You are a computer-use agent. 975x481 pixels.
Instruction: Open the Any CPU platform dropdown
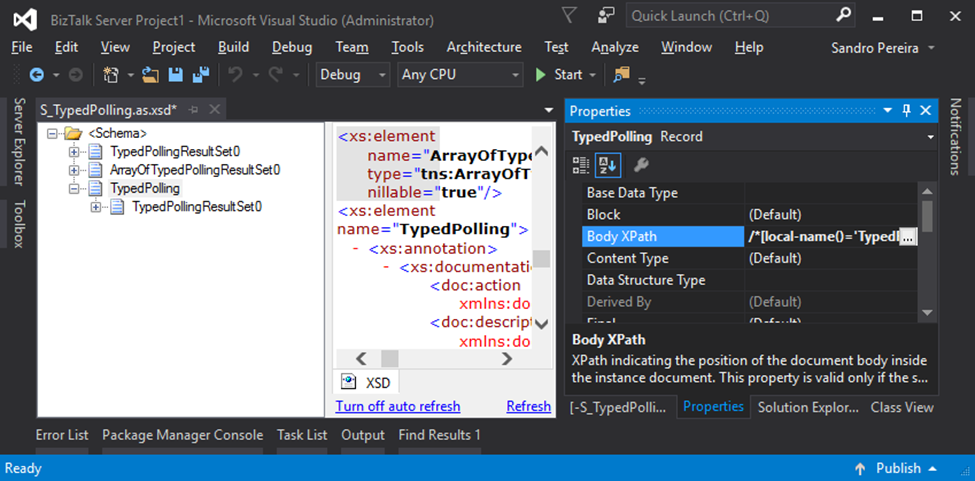click(460, 75)
